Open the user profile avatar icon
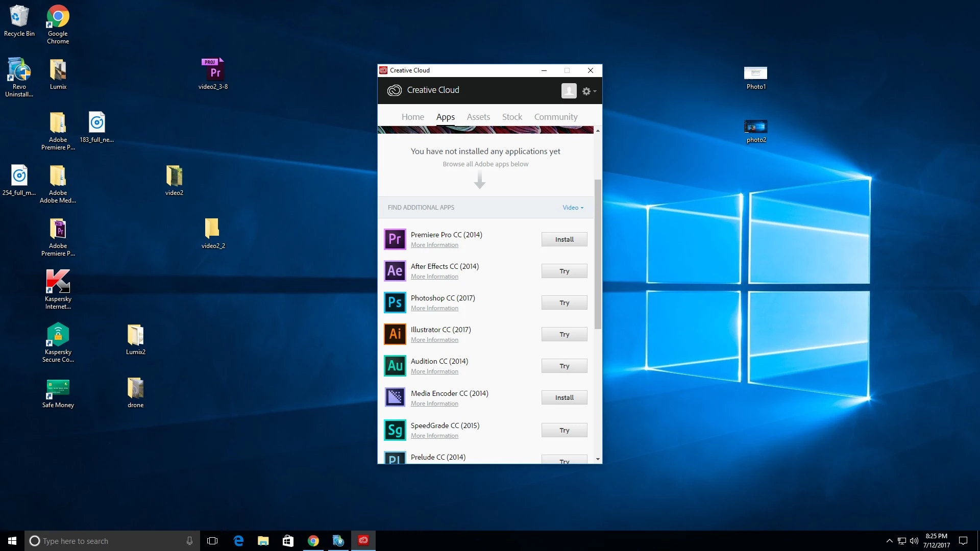This screenshot has height=551, width=980. pos(569,91)
